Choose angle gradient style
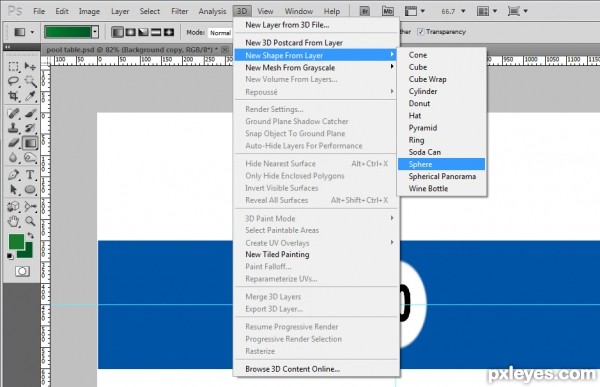This screenshot has width=600, height=387. pyautogui.click(x=143, y=32)
